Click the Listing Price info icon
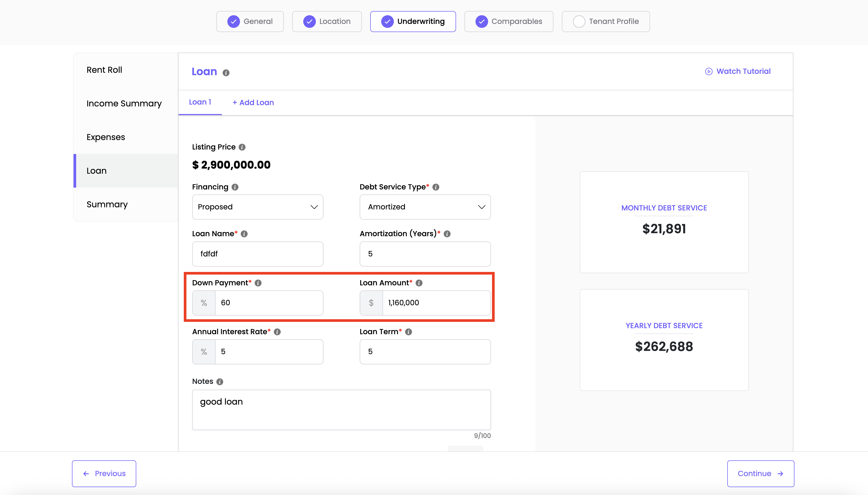 pyautogui.click(x=242, y=147)
